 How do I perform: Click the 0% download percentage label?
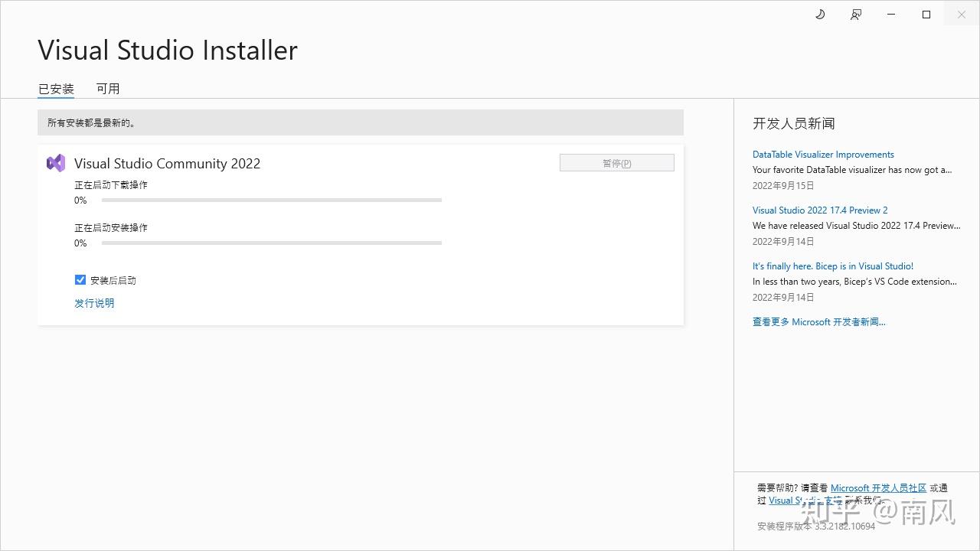click(80, 200)
